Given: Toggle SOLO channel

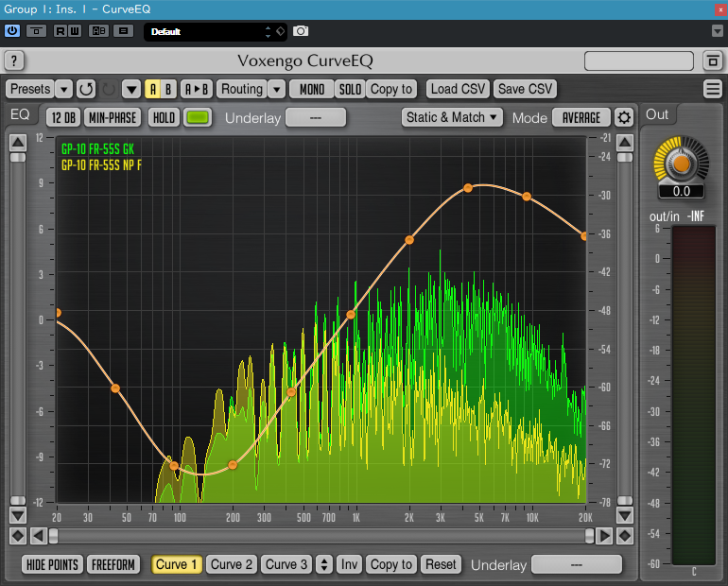Looking at the screenshot, I should pos(350,89).
